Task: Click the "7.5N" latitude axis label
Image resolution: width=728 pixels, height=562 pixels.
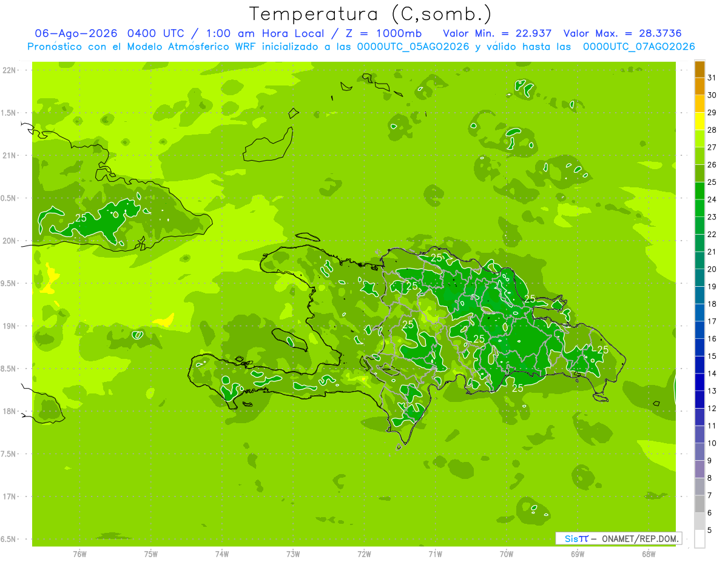Action: [8, 454]
